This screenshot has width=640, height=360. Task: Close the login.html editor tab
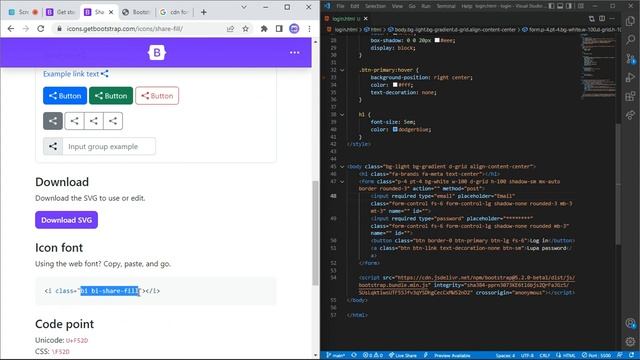tap(366, 18)
